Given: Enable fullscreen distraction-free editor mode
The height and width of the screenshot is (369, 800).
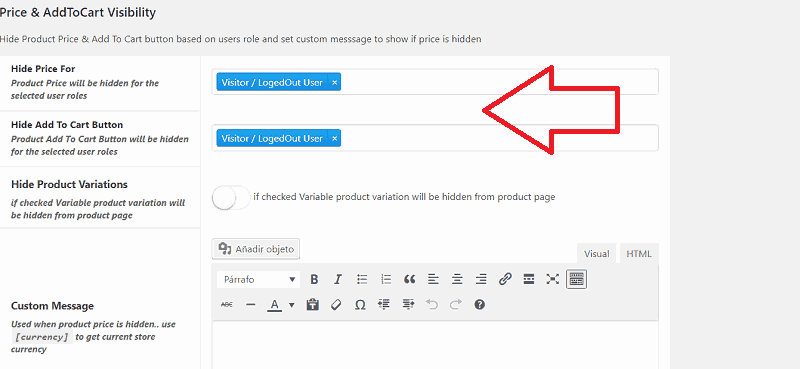Looking at the screenshot, I should 553,279.
